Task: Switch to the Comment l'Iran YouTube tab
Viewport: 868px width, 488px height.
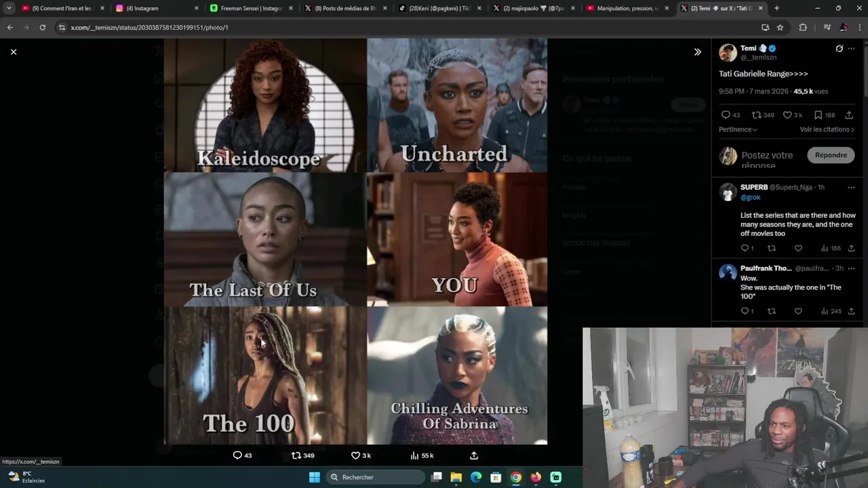Action: (62, 8)
